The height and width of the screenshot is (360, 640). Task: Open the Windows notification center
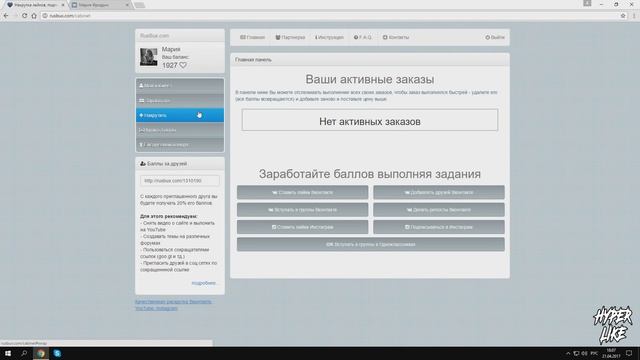point(629,353)
